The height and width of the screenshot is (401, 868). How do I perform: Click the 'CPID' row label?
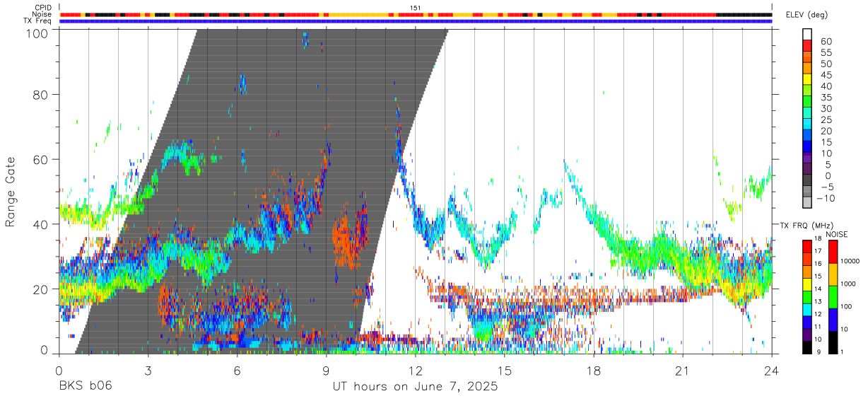43,7
